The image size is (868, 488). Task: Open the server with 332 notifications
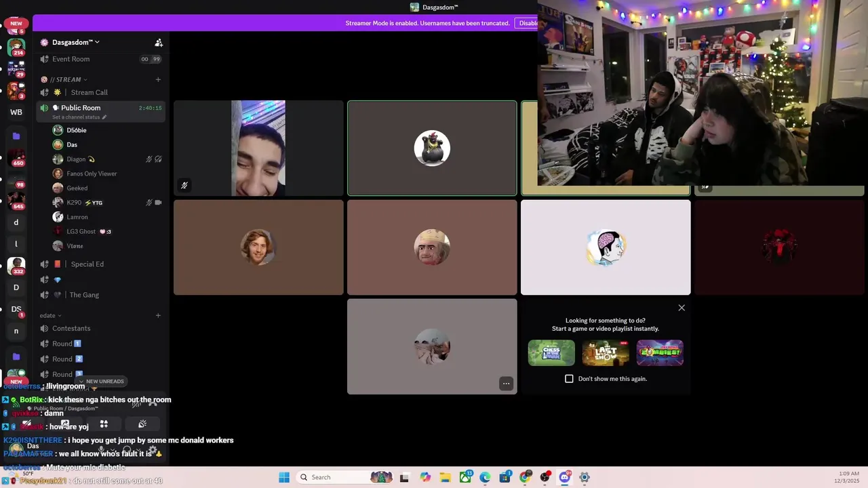pos(16,266)
